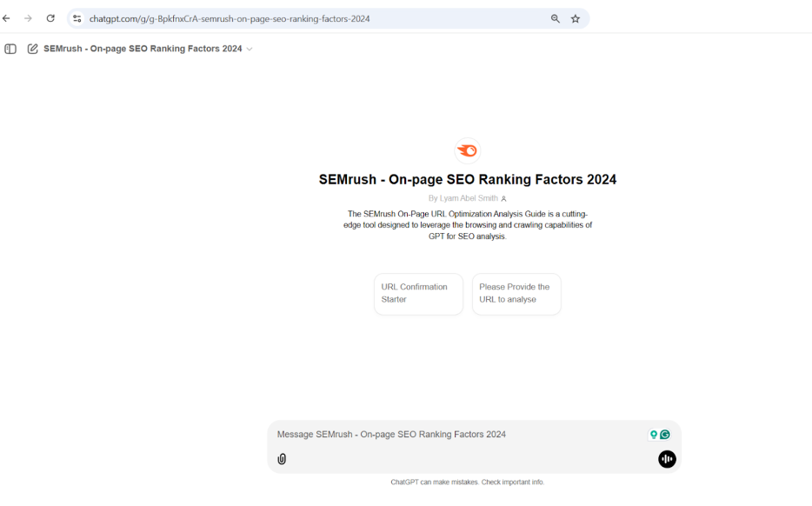Image resolution: width=812 pixels, height=506 pixels.
Task: Click the green Grammarly G icon
Action: coord(665,435)
